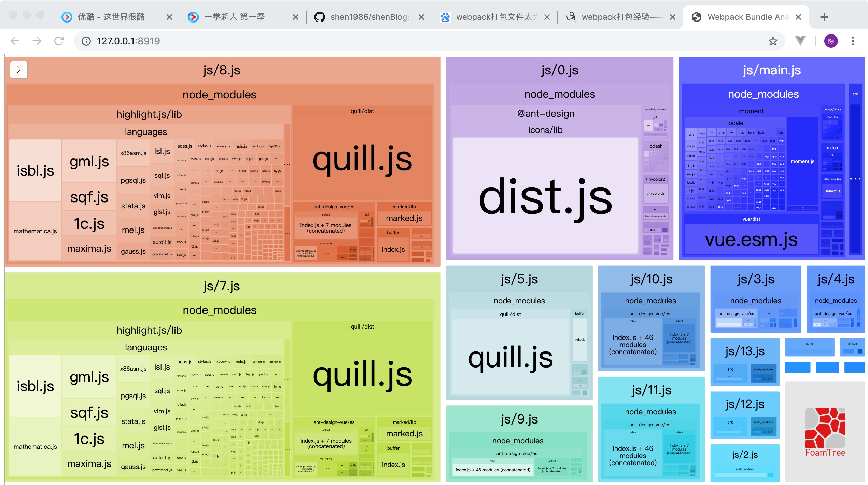Viewport: 868px width, 485px height.
Task: Select the Webpack Bundle Analyzer tab
Action: 746,17
